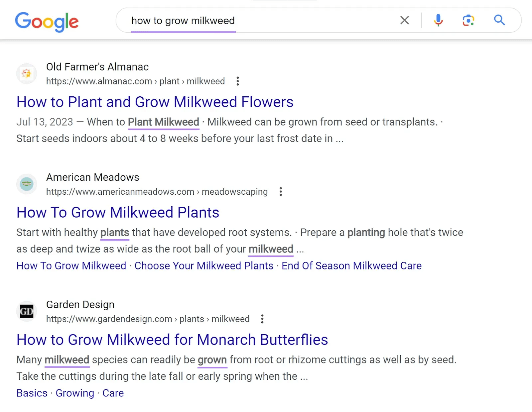Screen dimensions: 532x412
Task: Jump to the Basics sitelink
Action: point(32,393)
